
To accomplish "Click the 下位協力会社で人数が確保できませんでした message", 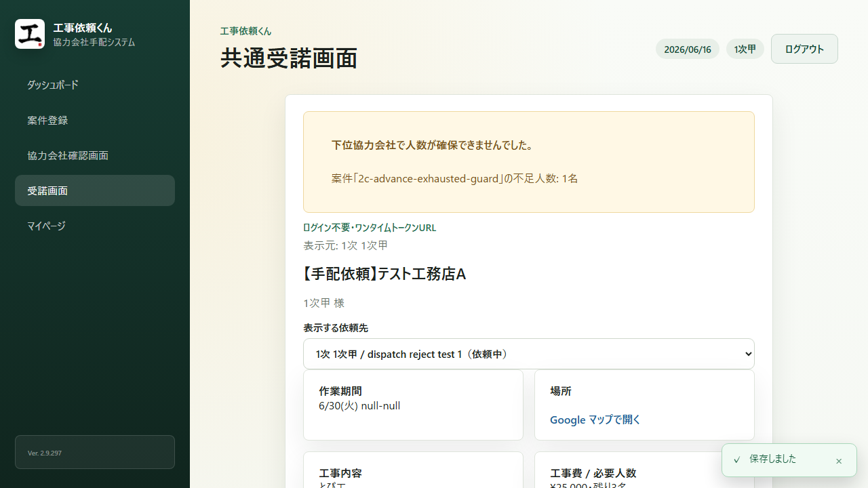I will (x=433, y=145).
